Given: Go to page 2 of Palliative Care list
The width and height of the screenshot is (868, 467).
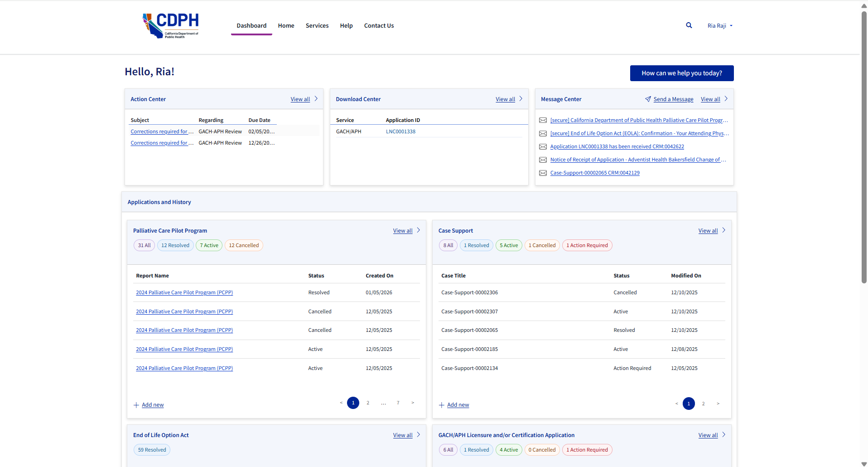Looking at the screenshot, I should [x=368, y=403].
